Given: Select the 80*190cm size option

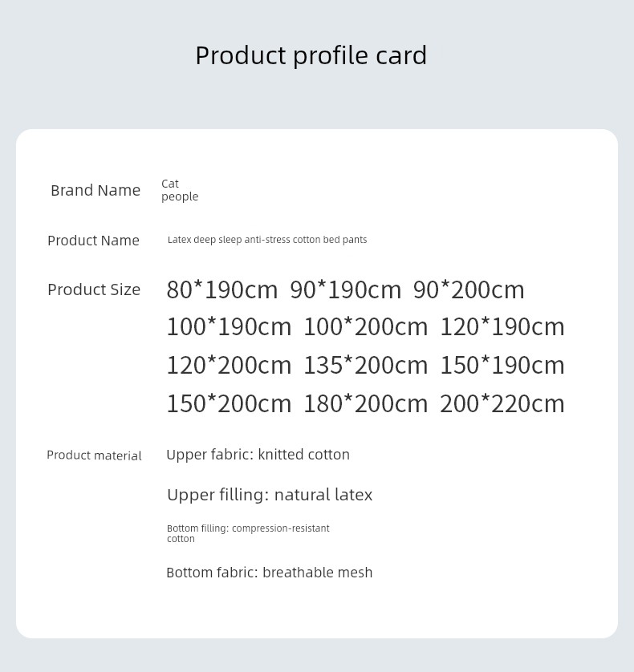Looking at the screenshot, I should (222, 289).
